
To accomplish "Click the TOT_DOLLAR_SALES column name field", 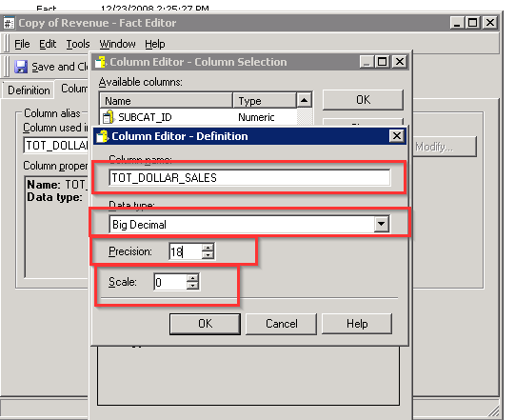I will [x=249, y=177].
